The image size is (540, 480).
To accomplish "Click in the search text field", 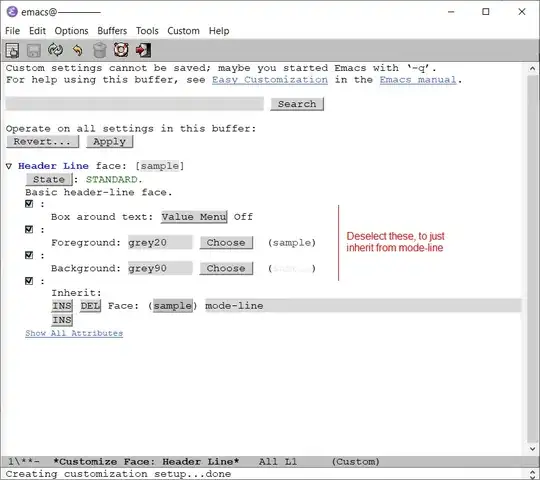I will (135, 104).
